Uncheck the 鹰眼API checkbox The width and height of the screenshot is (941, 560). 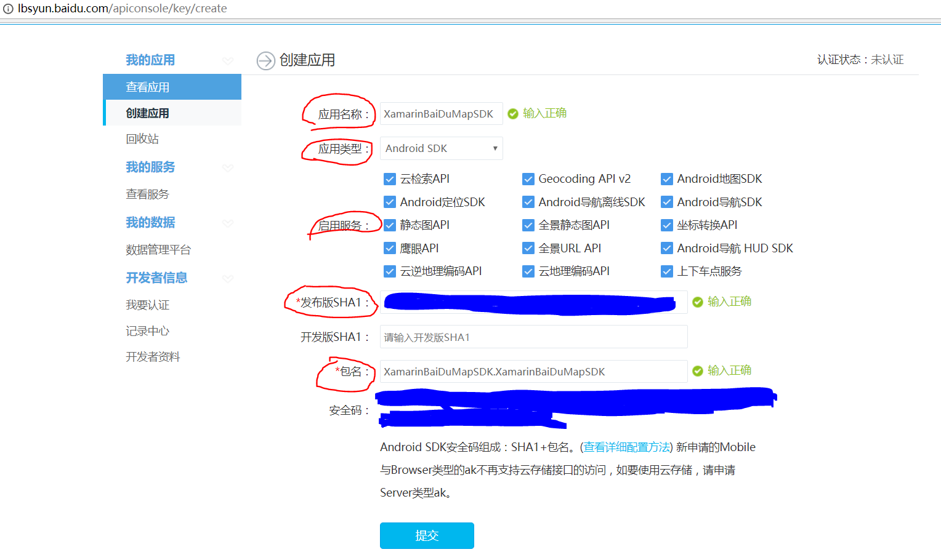pos(390,248)
